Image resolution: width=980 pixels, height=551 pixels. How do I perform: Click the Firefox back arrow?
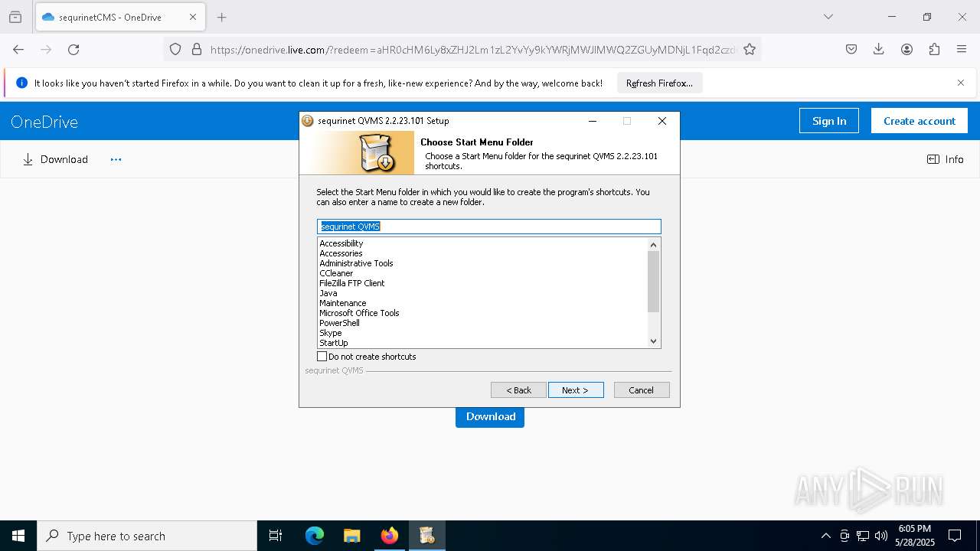18,49
